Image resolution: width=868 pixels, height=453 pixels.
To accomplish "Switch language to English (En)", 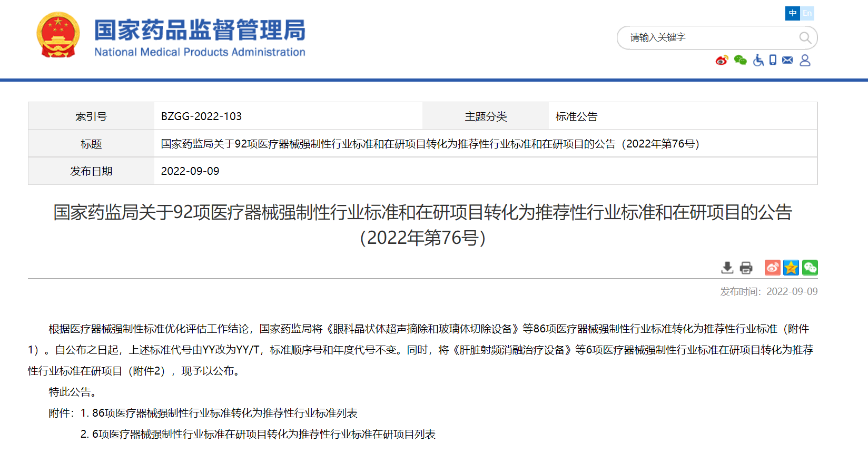I will tap(807, 13).
